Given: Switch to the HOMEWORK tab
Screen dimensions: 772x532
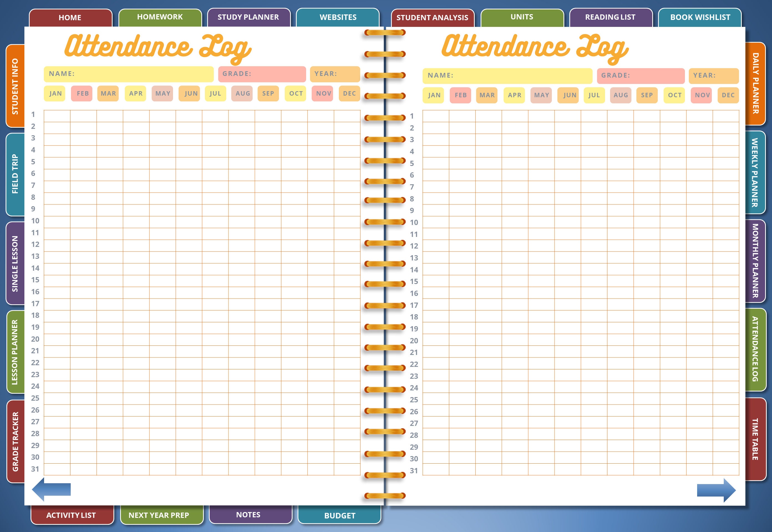Looking at the screenshot, I should click(160, 17).
